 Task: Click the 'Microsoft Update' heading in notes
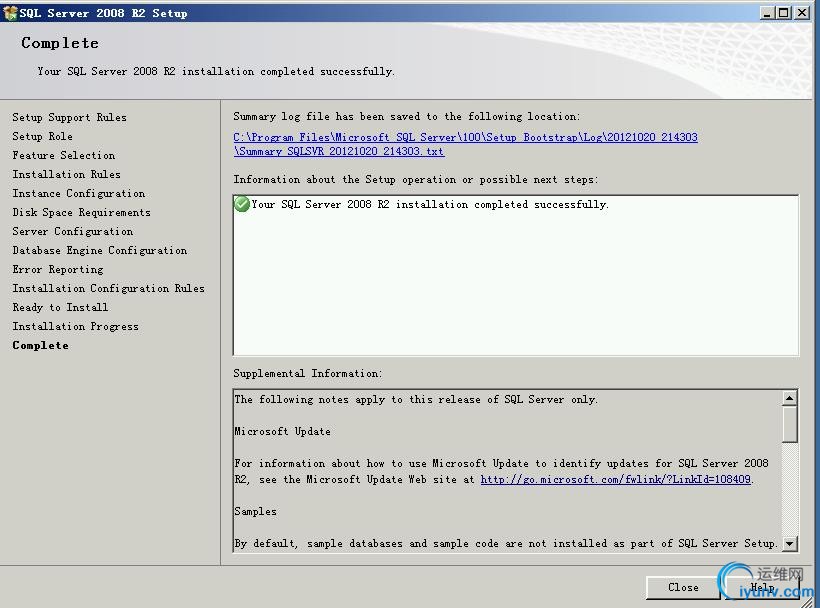282,431
